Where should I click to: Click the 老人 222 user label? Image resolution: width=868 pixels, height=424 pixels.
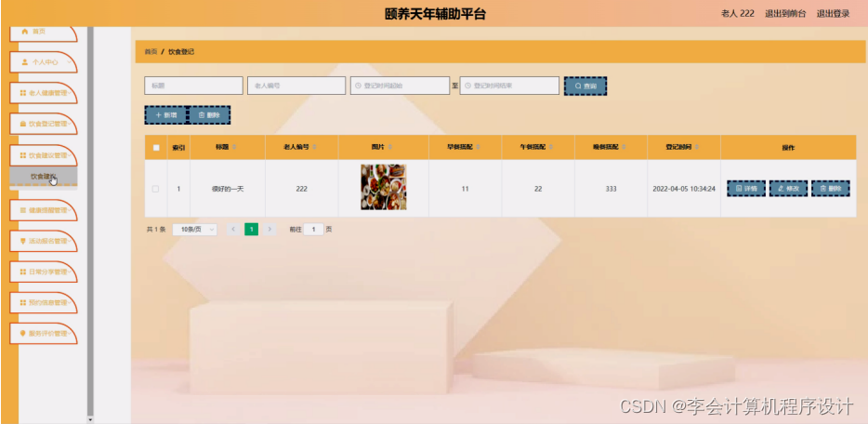coord(737,14)
